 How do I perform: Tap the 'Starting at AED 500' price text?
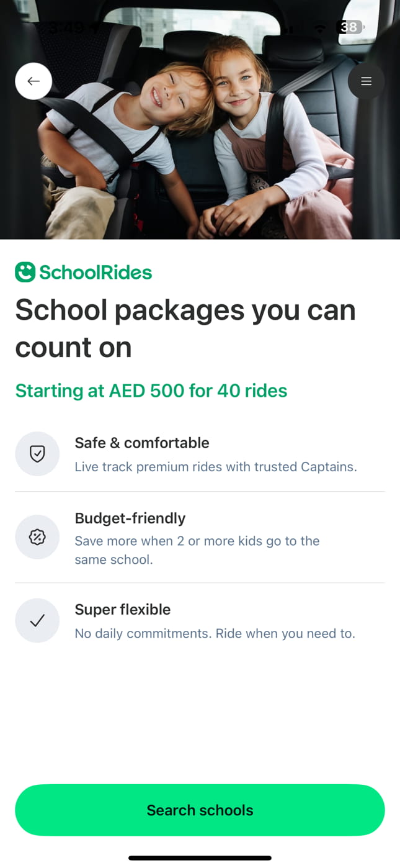pyautogui.click(x=151, y=391)
